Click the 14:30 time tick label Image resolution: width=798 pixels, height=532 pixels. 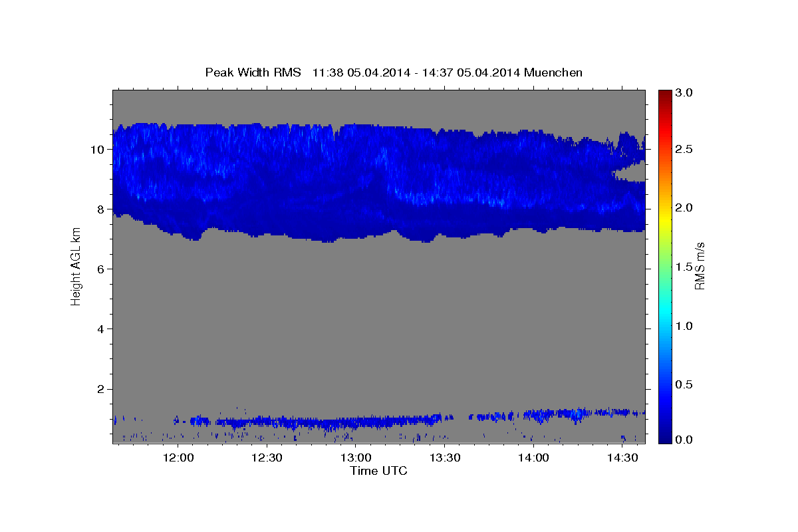click(622, 458)
